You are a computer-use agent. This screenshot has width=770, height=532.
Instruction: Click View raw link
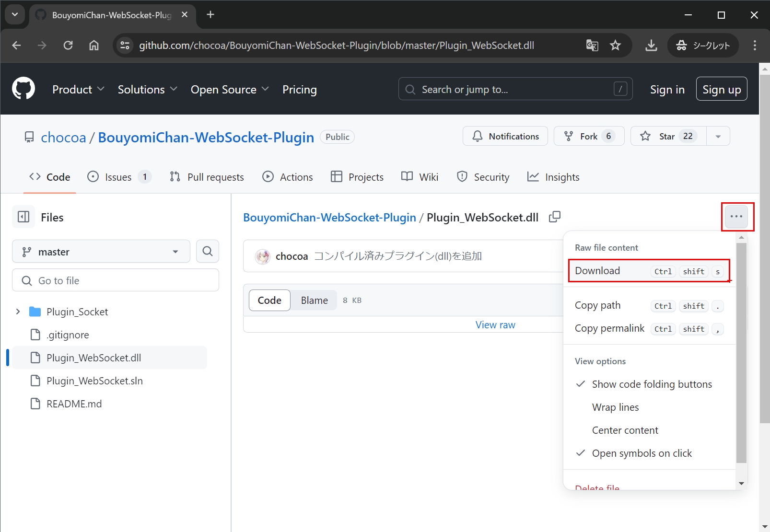[x=495, y=325]
